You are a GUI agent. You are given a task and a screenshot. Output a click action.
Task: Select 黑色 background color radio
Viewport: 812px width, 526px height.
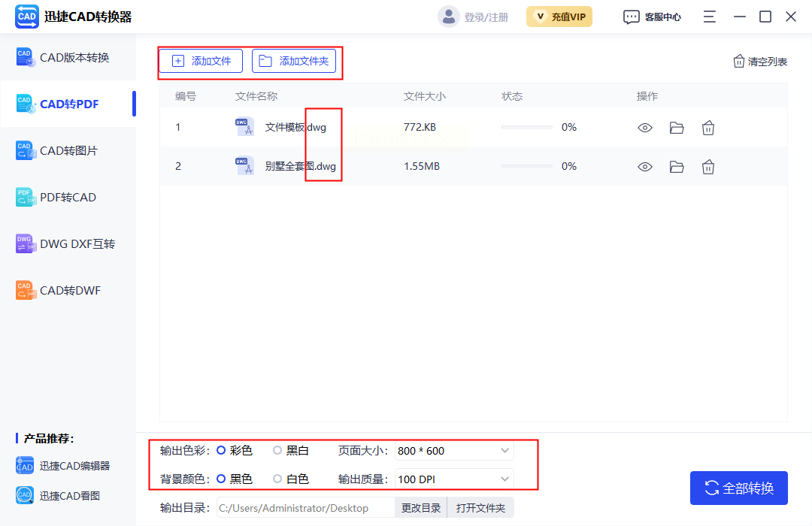pyautogui.click(x=221, y=479)
